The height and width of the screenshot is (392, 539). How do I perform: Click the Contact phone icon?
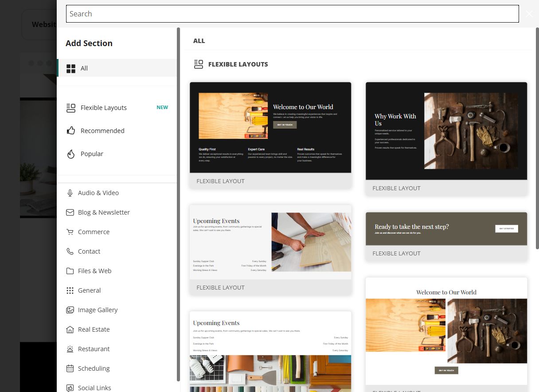tap(70, 251)
